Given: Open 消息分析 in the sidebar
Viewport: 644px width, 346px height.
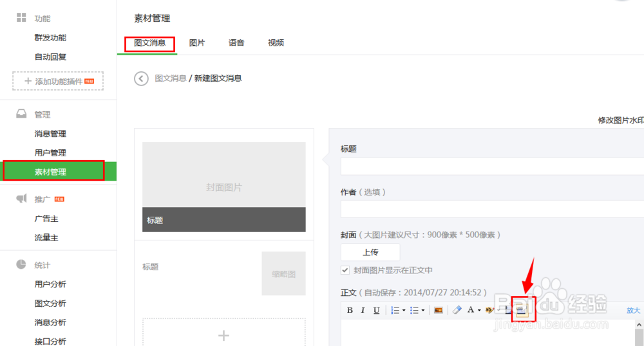Looking at the screenshot, I should (x=50, y=323).
